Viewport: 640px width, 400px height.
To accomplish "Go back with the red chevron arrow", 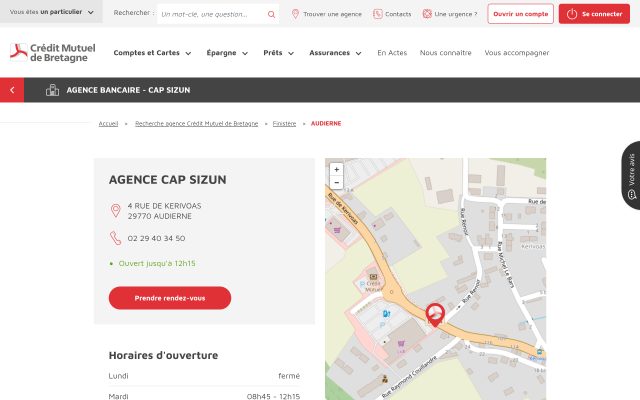I will (x=12, y=90).
